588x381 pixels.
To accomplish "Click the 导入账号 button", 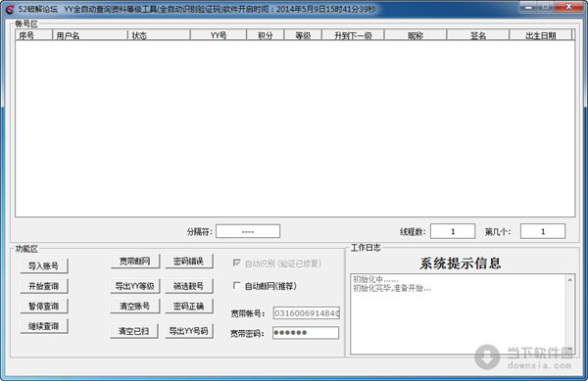I will [44, 266].
